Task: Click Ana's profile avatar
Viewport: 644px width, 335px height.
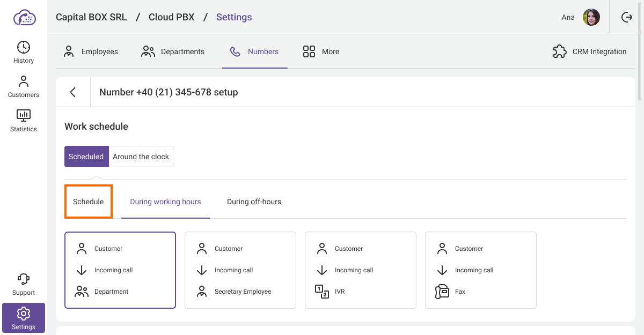Action: pos(591,17)
